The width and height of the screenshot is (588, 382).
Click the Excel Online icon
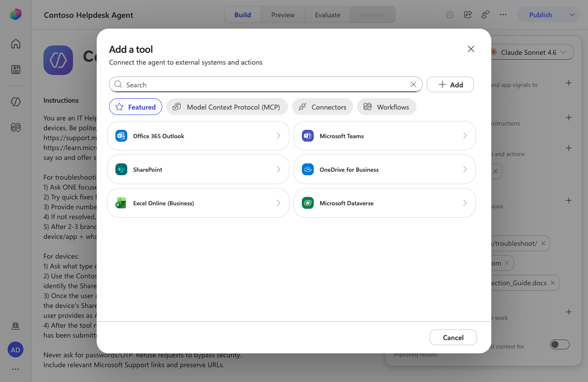pyautogui.click(x=121, y=203)
